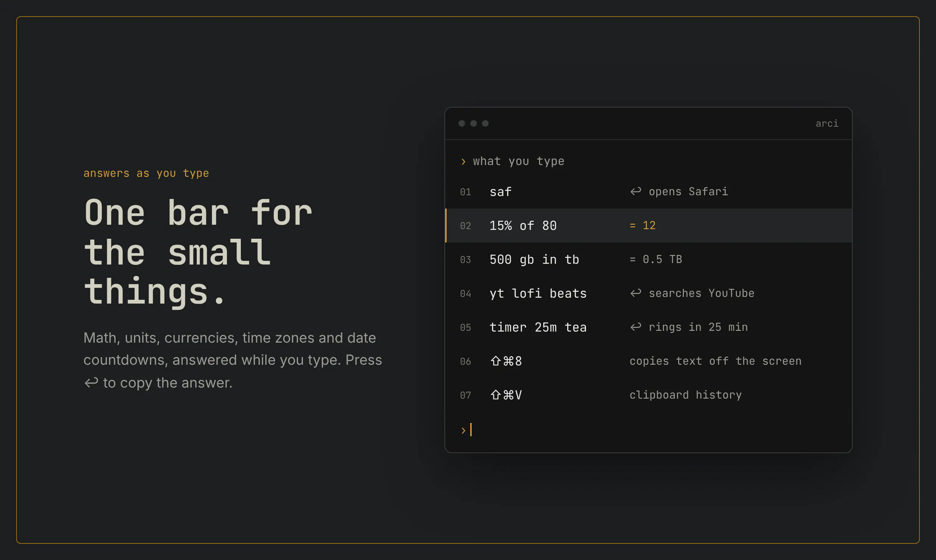
Task: Click the return arrow icon beside opens Safari
Action: [636, 191]
